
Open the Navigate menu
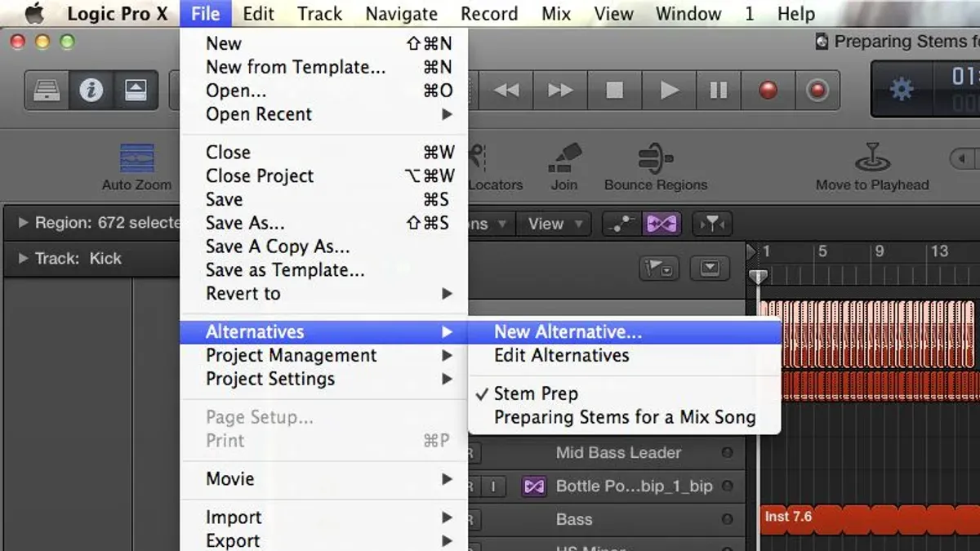(401, 14)
